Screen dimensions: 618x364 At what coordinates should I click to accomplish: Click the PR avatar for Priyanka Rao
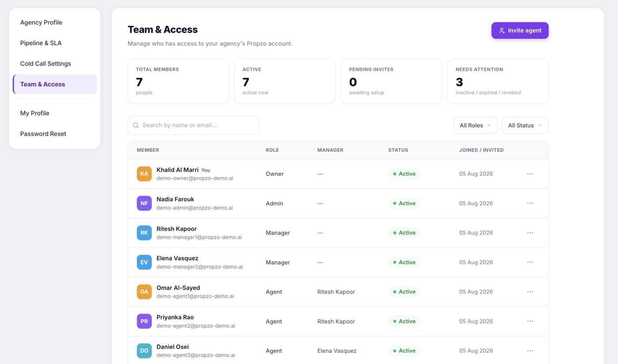(144, 321)
